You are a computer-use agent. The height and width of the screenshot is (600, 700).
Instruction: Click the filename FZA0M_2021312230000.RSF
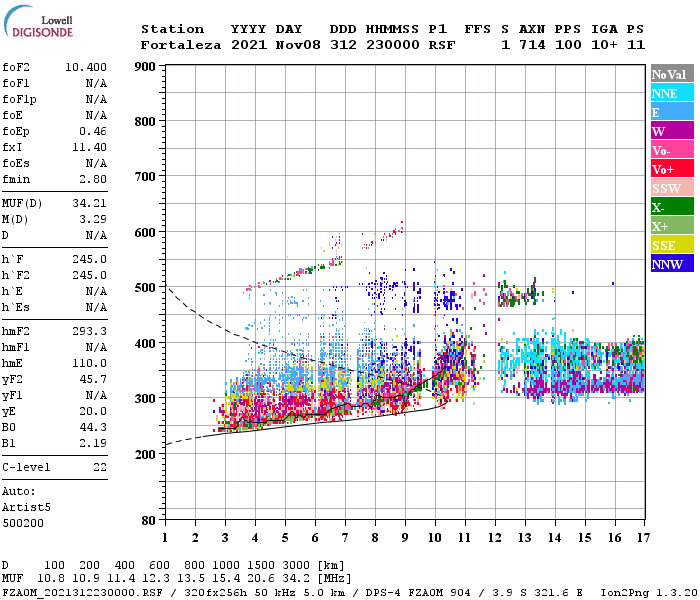tap(82, 592)
